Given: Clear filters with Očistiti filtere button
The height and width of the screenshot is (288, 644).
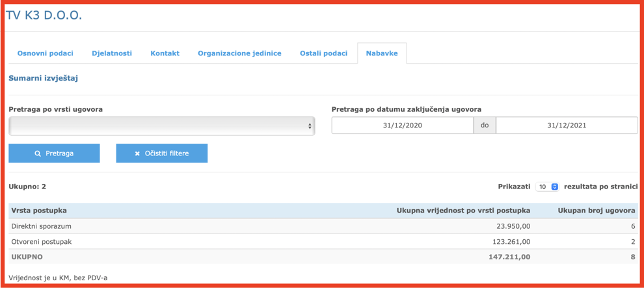Looking at the screenshot, I should click(x=162, y=153).
